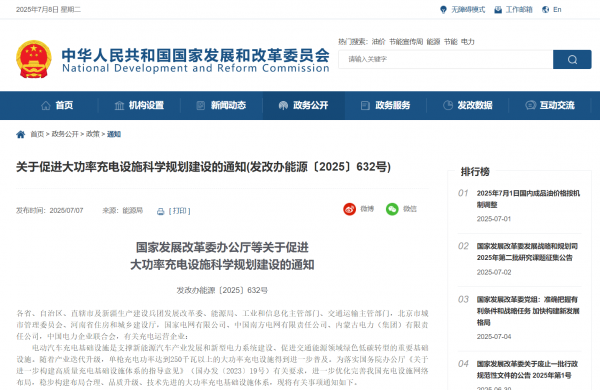The height and width of the screenshot is (390, 600).
Task: Open 无障碍模式 link in top bar
Action: point(468,10)
